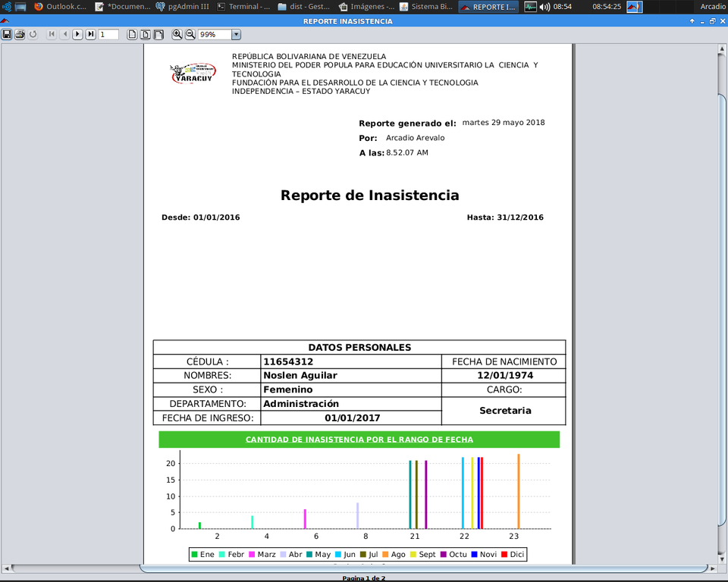Open the Outlook Firefox window
The image size is (728, 582).
tap(61, 7)
